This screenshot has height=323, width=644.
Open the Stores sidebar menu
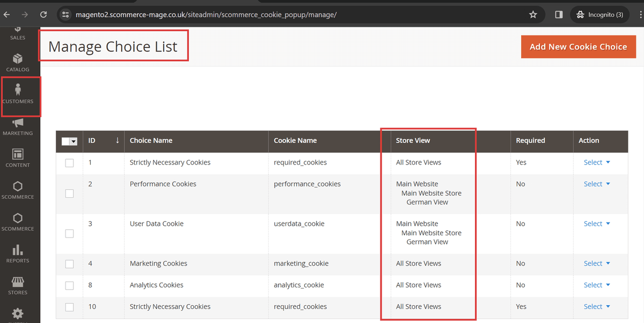coord(18,285)
